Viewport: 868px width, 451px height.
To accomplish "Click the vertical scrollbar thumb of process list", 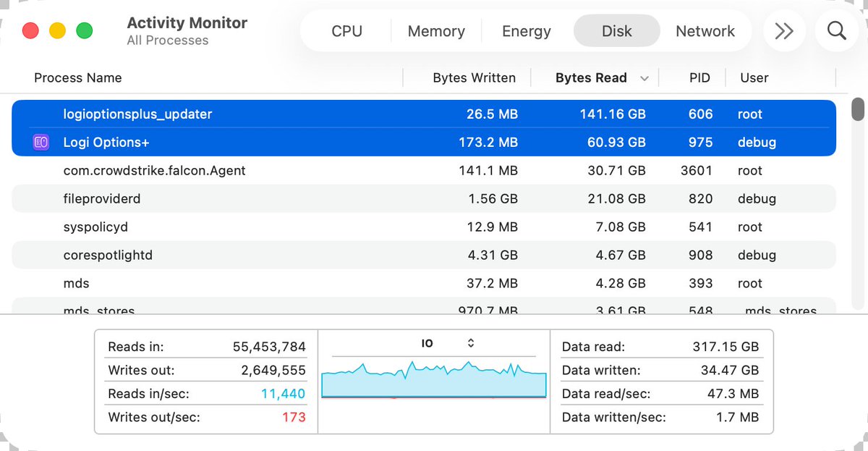I will point(858,109).
